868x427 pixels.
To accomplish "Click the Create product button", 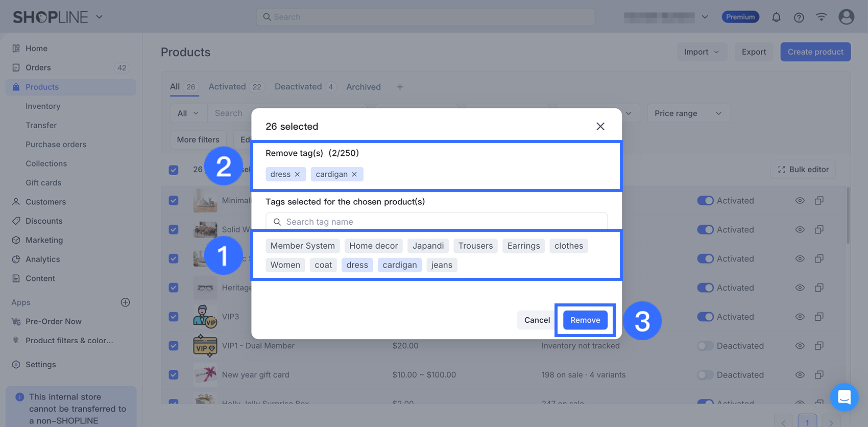I will (x=815, y=52).
